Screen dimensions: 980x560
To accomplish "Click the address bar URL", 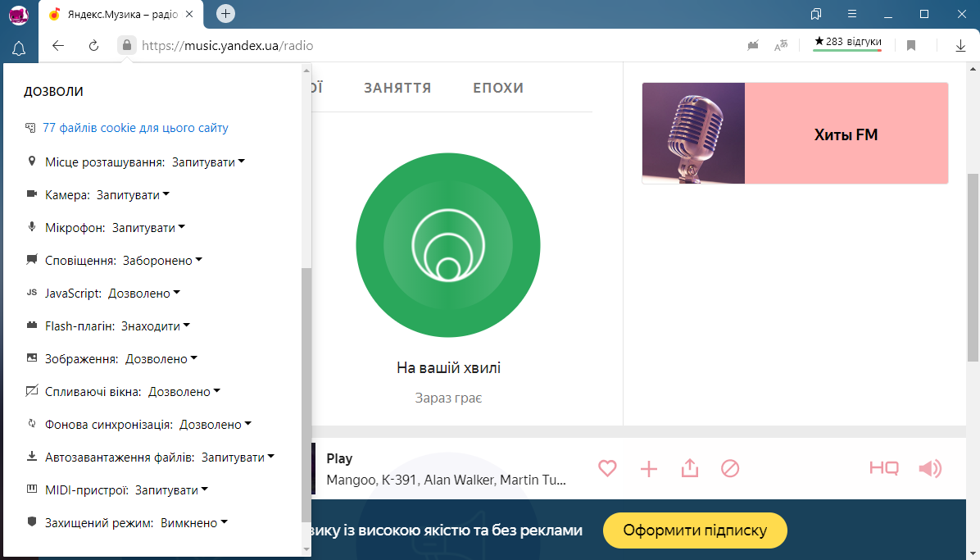I will tap(228, 46).
